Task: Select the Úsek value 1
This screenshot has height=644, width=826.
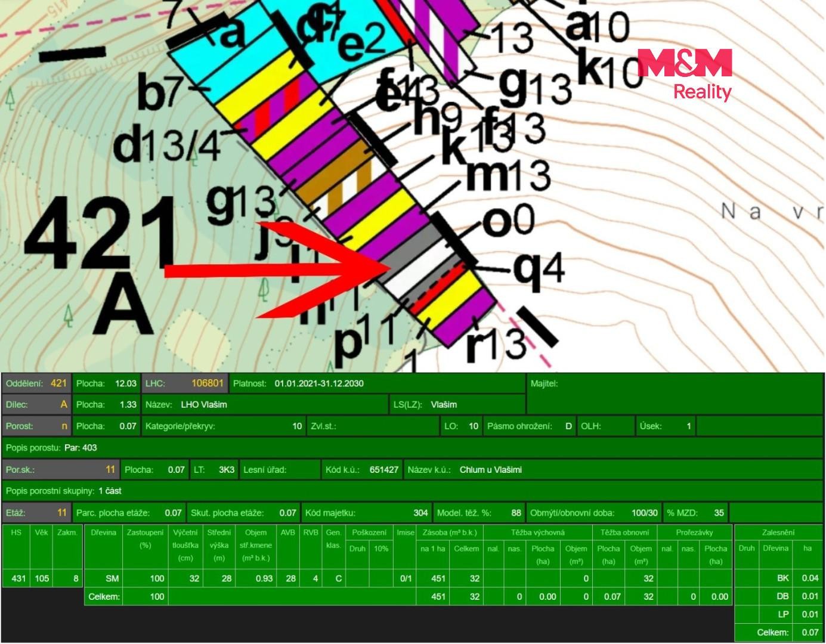Action: 689,426
